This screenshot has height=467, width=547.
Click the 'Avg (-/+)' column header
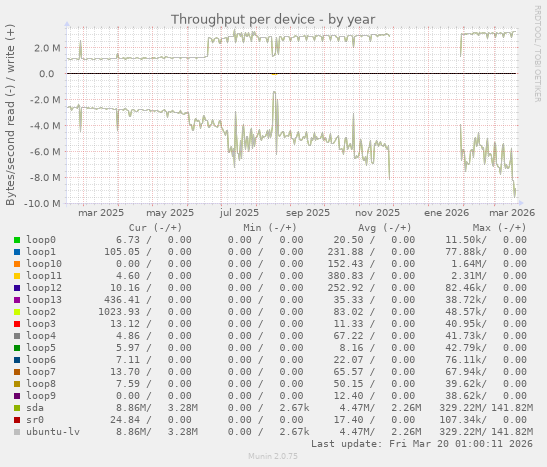tap(384, 228)
